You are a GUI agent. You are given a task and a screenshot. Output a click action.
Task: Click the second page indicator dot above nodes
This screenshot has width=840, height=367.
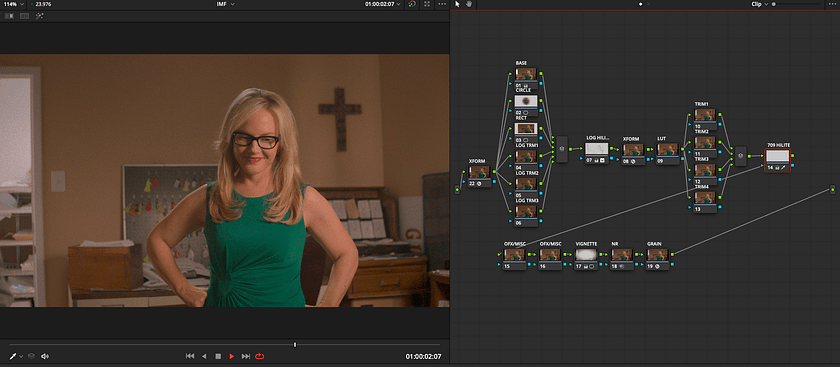coord(648,4)
